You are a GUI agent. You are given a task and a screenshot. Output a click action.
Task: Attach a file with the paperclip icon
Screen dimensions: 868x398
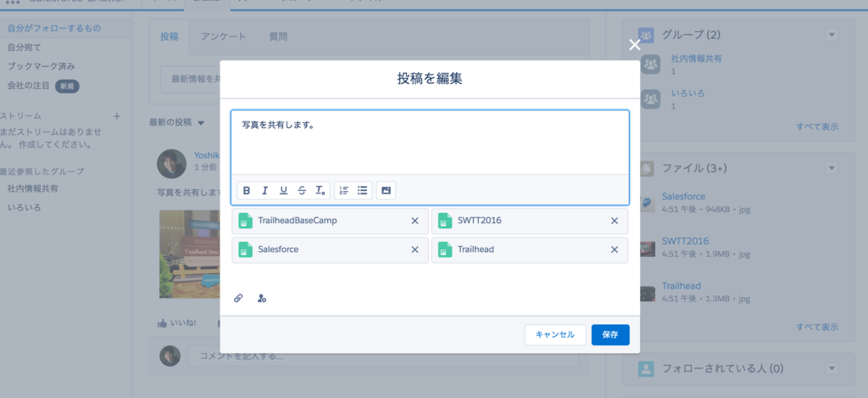pos(238,298)
